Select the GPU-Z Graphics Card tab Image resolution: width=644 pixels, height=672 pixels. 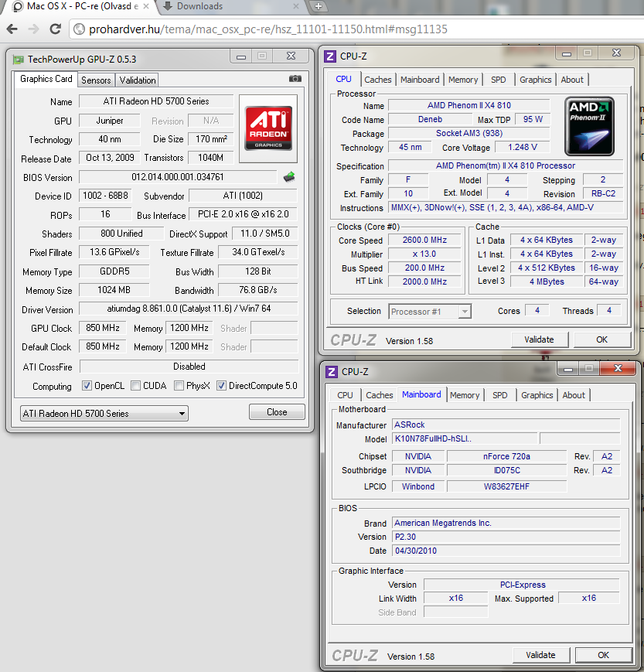(46, 79)
